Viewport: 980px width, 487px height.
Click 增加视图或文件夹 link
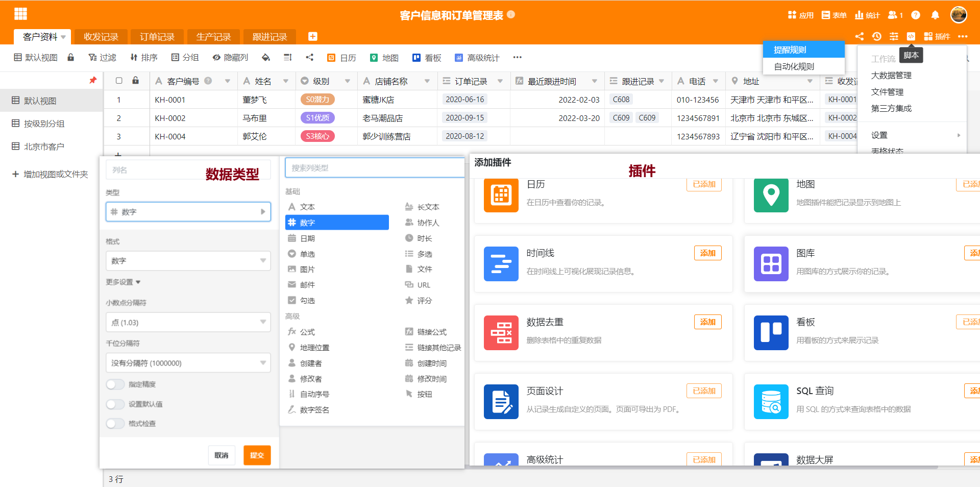click(50, 174)
